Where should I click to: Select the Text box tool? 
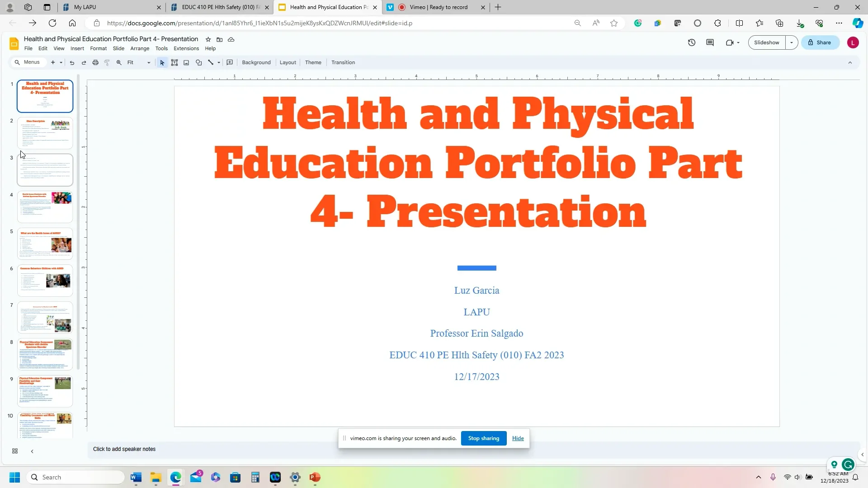coord(174,62)
